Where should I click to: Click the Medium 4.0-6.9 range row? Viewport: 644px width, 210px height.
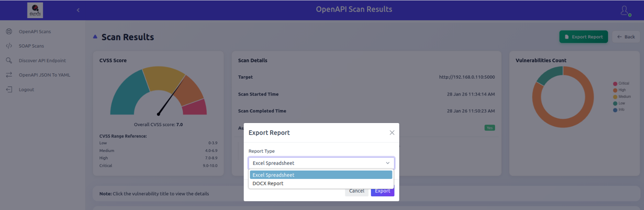[158, 151]
